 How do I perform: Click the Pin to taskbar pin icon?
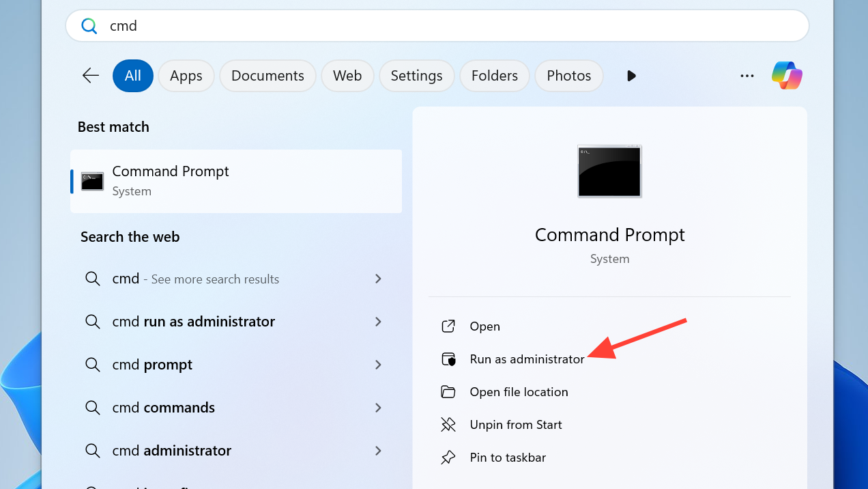(448, 458)
